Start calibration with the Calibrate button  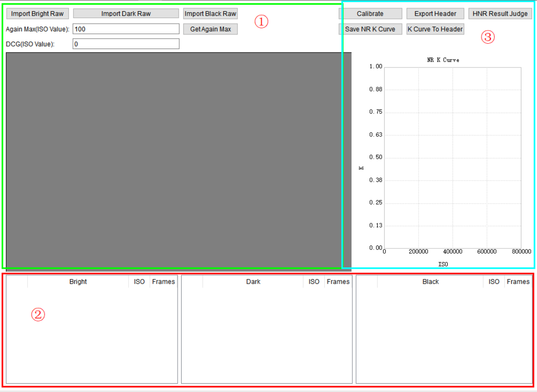click(x=370, y=14)
